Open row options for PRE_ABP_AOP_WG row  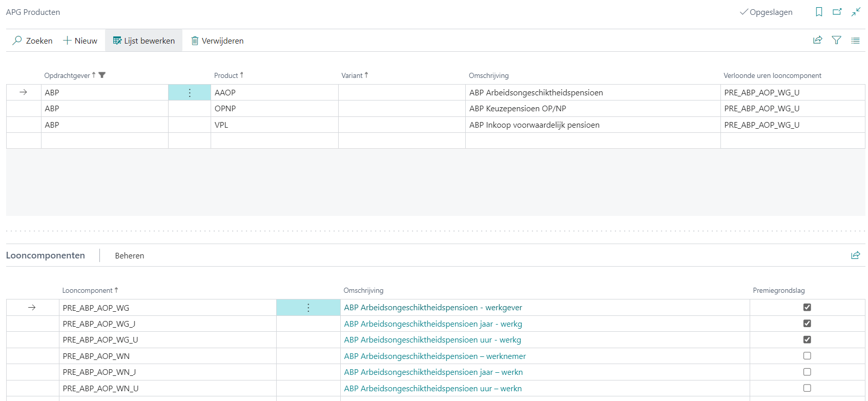coord(308,308)
